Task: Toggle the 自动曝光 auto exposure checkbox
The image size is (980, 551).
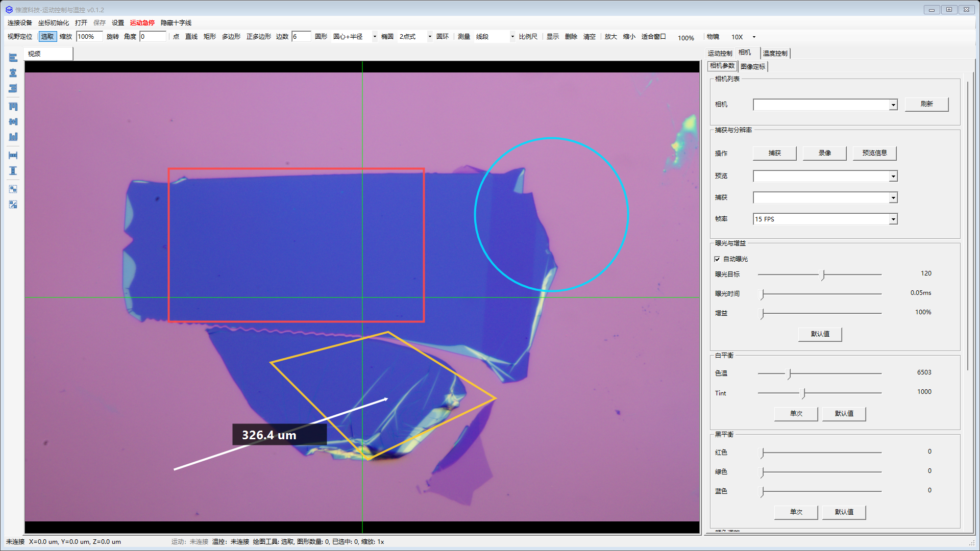Action: coord(717,259)
